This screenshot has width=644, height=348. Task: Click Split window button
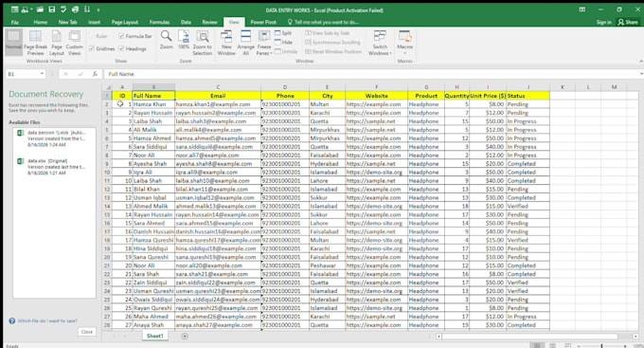coord(283,33)
